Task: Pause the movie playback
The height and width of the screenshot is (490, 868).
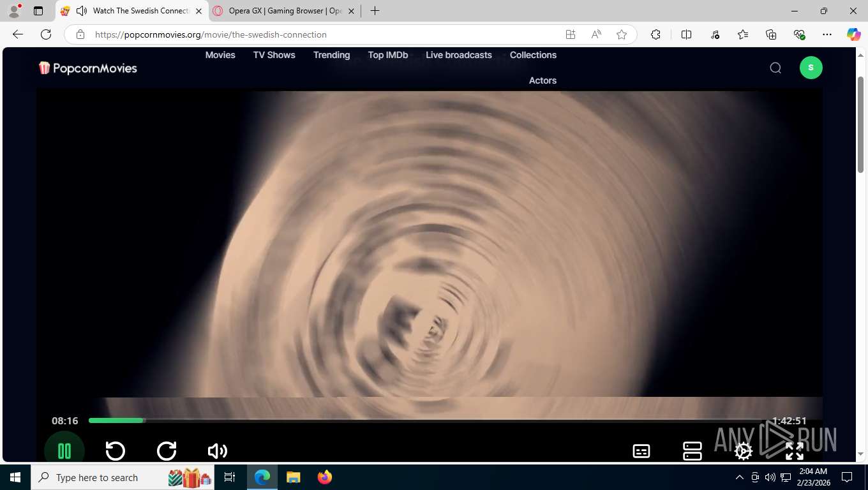Action: [x=64, y=450]
